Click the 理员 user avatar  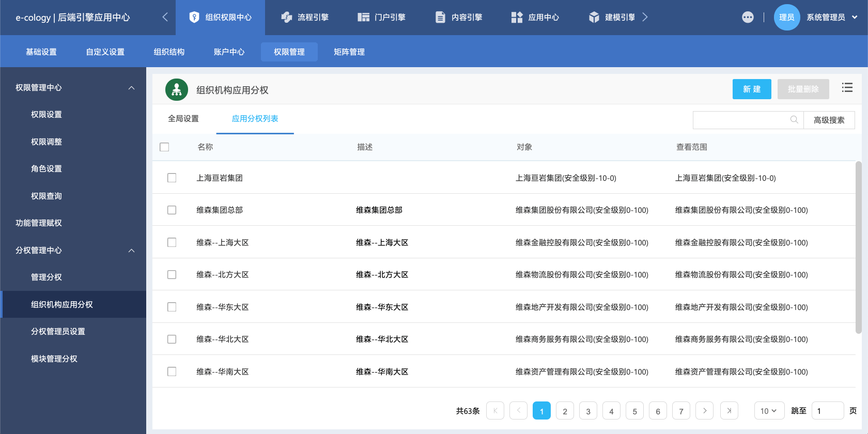pos(787,17)
